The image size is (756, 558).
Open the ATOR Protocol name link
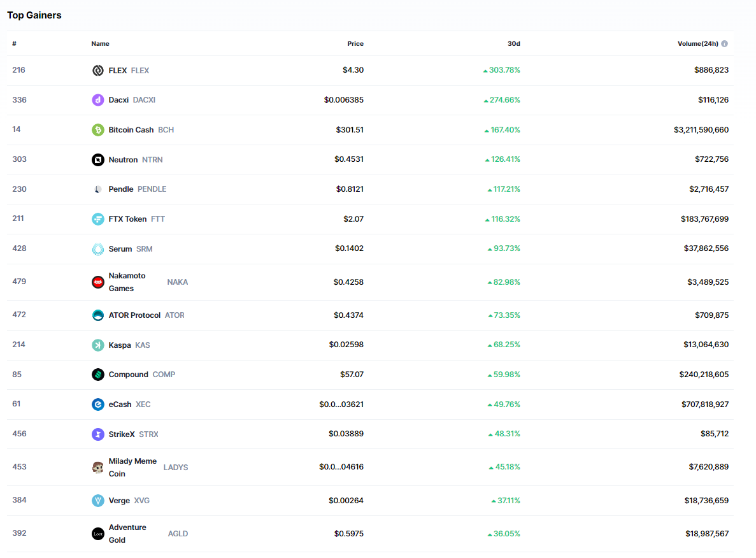tap(134, 315)
